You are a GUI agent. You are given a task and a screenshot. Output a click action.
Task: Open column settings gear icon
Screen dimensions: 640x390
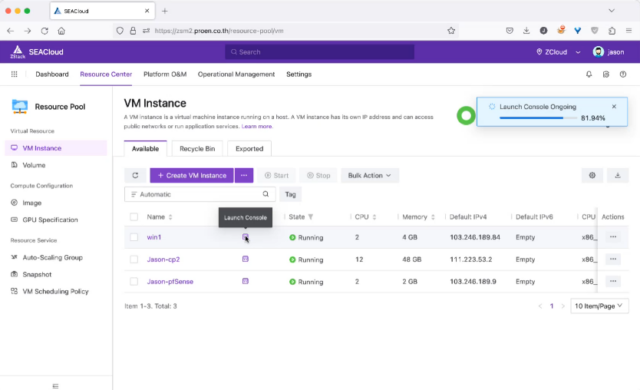coord(592,175)
